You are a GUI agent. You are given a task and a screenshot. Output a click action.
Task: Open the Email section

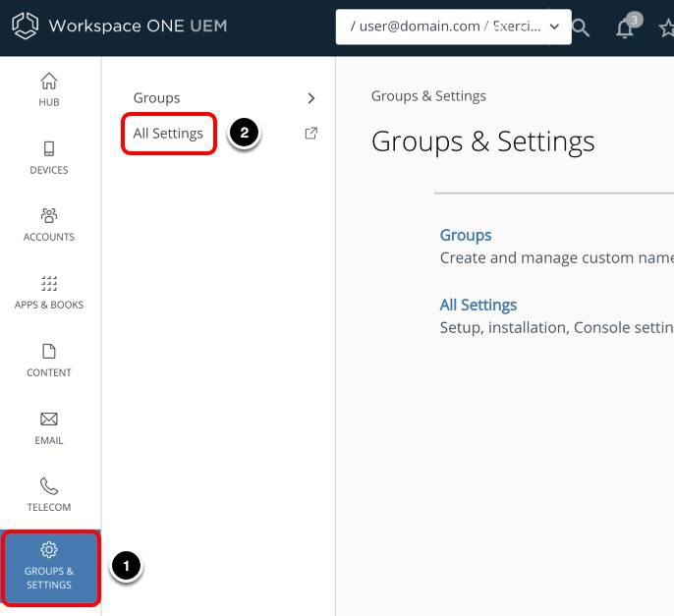[x=49, y=427]
